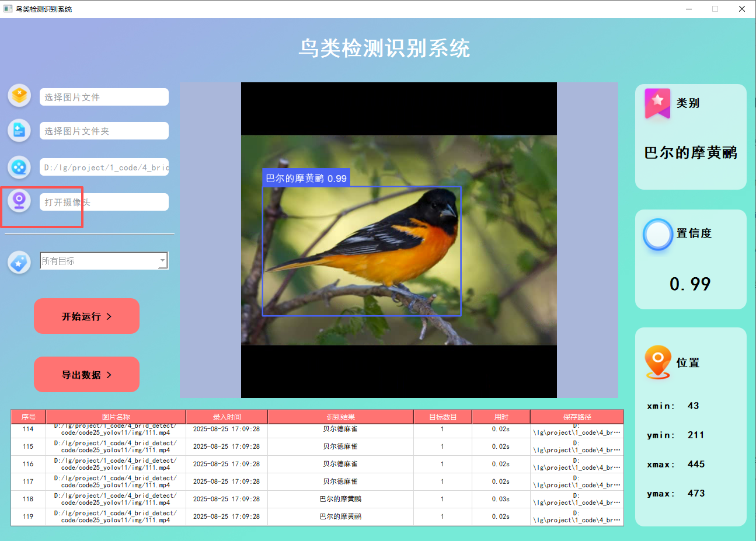Click the 巴尔的摩黄鹂 0.99 detection label
Viewport: 756px width, 541px height.
click(x=306, y=179)
